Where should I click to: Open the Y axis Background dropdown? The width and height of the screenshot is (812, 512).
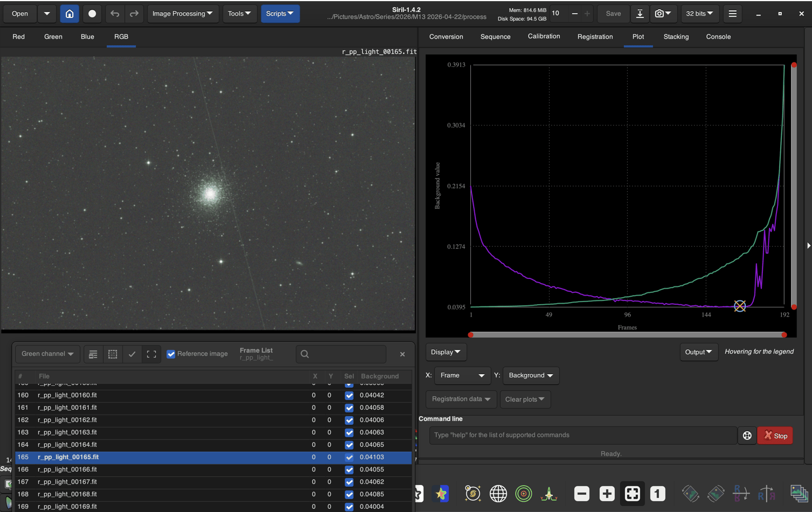531,375
